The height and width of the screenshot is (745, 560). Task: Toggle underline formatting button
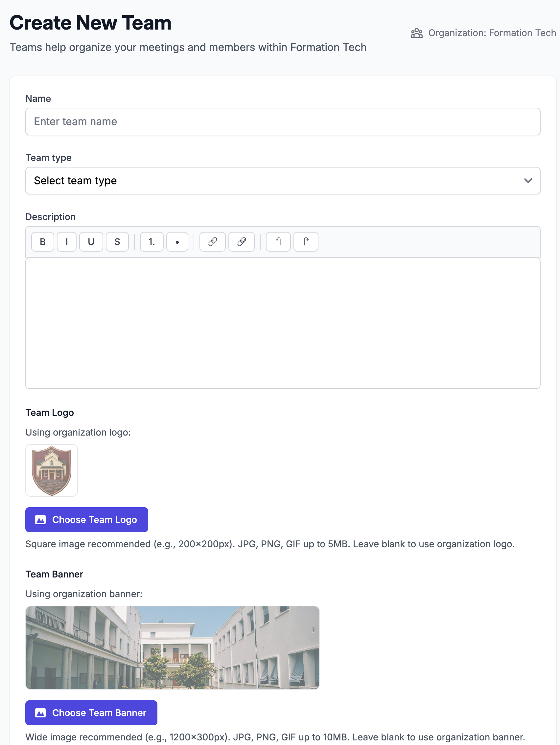(x=91, y=242)
